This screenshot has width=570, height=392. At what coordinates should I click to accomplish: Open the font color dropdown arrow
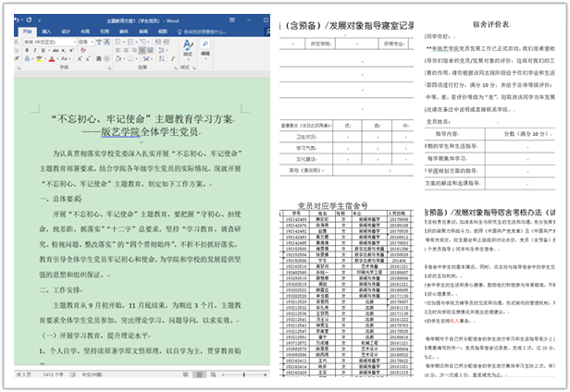[x=57, y=58]
